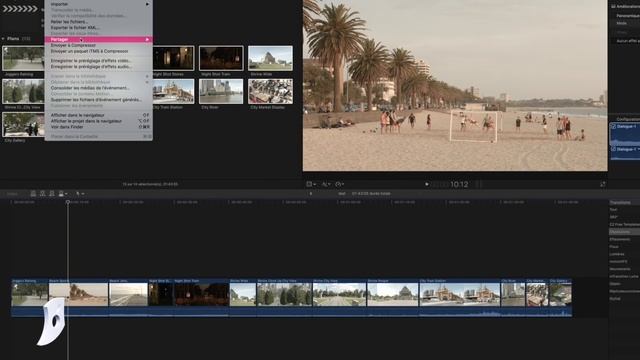This screenshot has height=360, width=640.
Task: Select the Shrine Wide clip thumbnail
Action: [x=270, y=58]
